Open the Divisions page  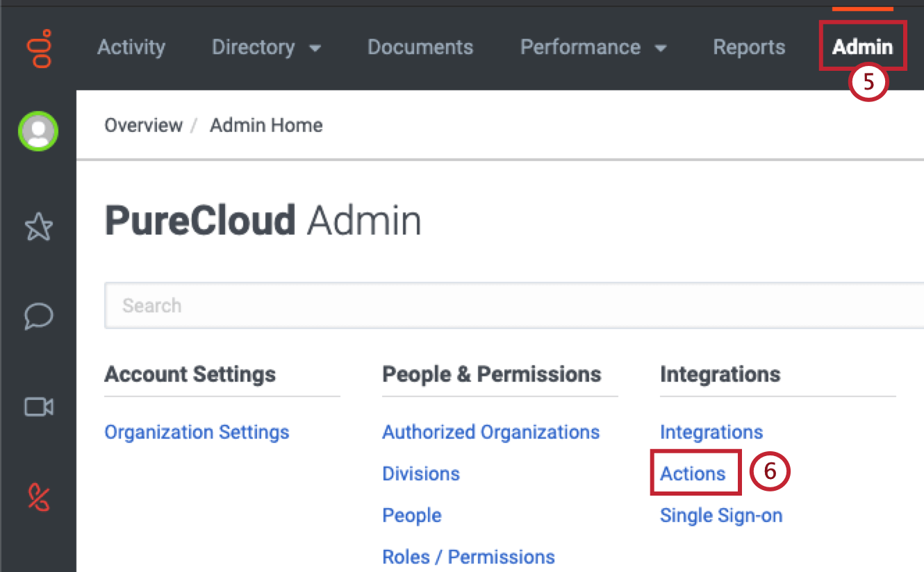point(420,473)
